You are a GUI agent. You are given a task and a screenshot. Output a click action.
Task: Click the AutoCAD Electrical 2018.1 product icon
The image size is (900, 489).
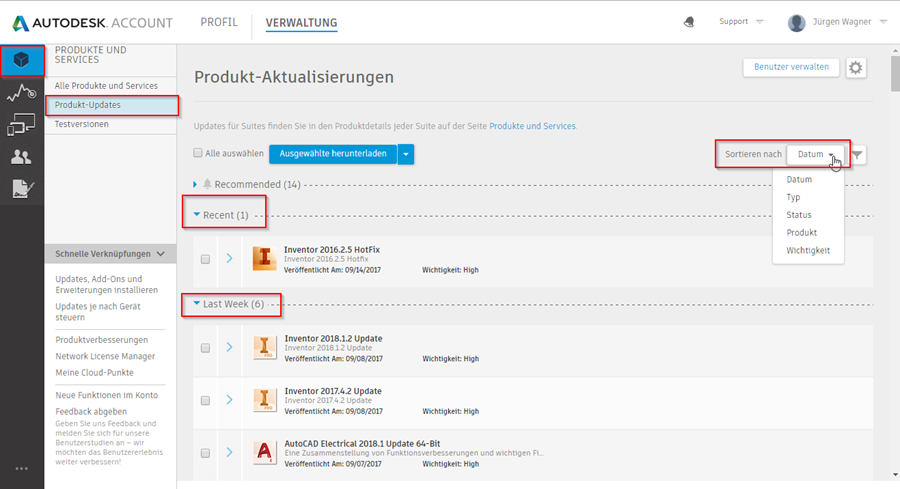[x=265, y=453]
